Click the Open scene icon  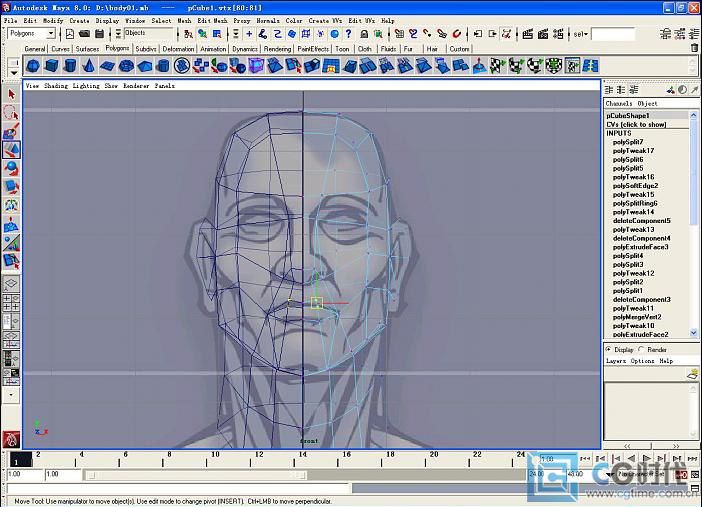point(84,34)
